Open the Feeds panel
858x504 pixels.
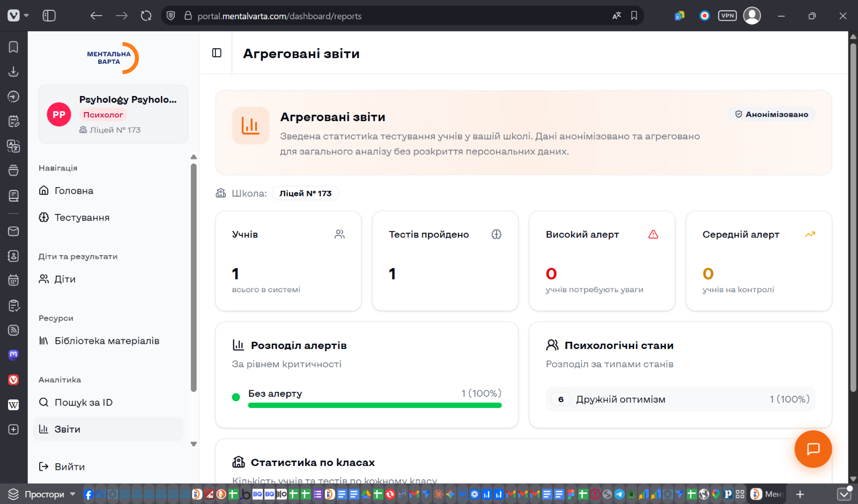click(x=13, y=330)
